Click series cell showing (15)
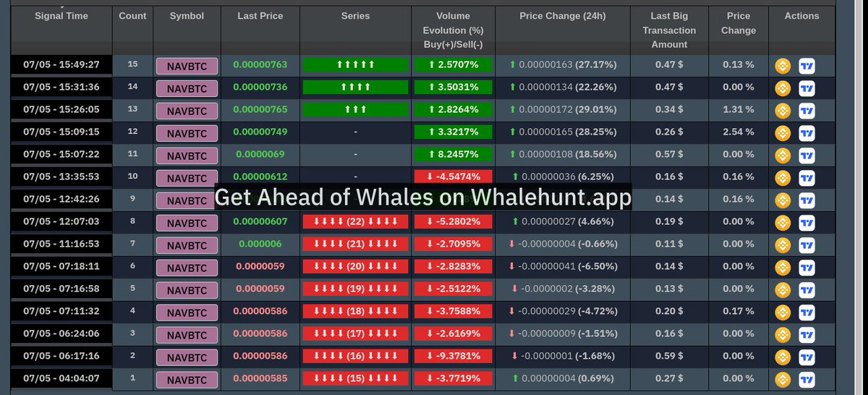Image resolution: width=868 pixels, height=395 pixels. [x=355, y=379]
